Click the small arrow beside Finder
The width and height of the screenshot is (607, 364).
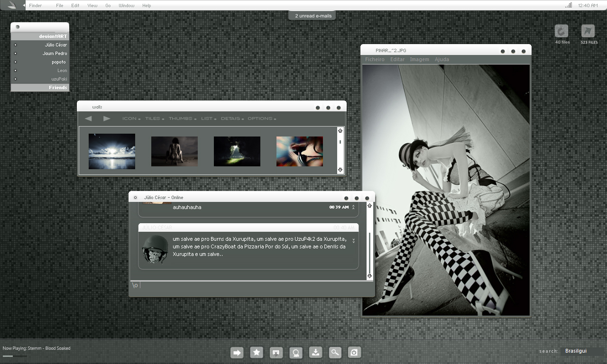[24, 5]
